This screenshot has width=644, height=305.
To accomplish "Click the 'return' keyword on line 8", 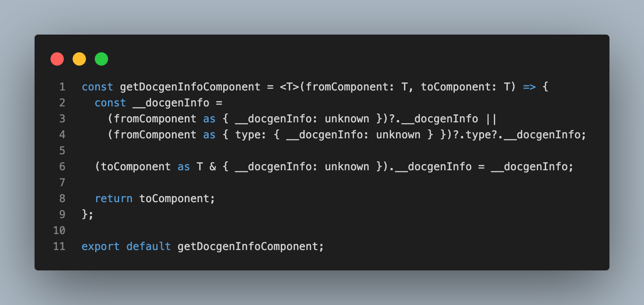I will tap(113, 199).
